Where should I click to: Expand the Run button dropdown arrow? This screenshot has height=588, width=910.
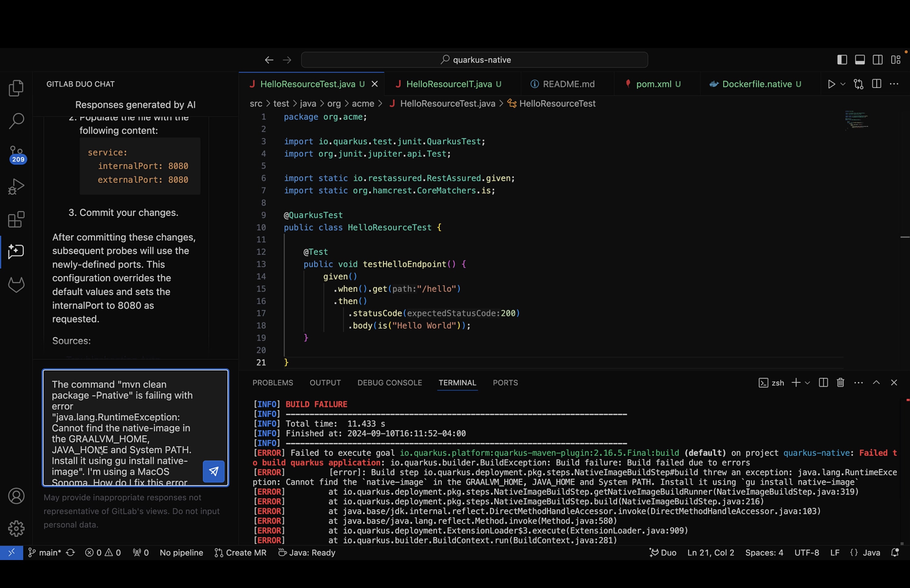click(x=843, y=84)
